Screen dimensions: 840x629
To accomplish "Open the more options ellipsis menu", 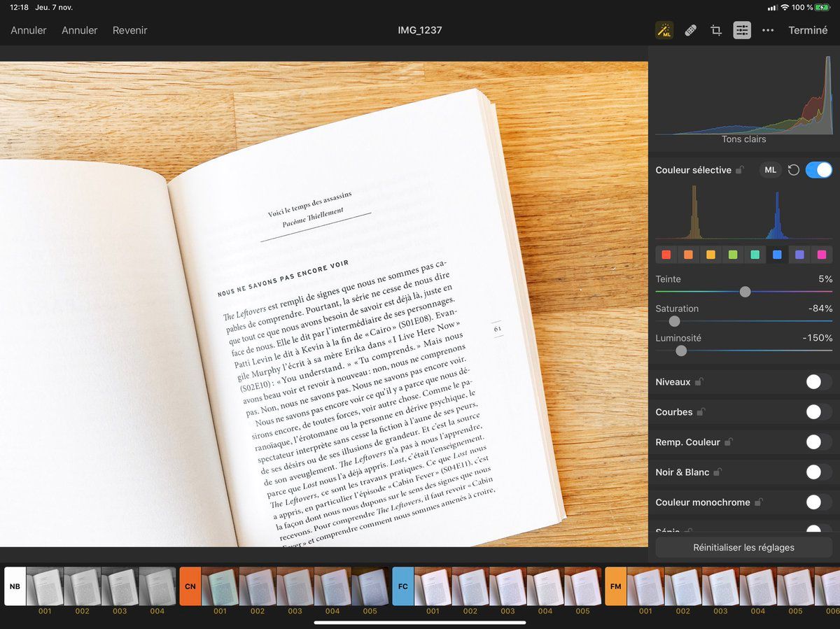I will coord(768,30).
